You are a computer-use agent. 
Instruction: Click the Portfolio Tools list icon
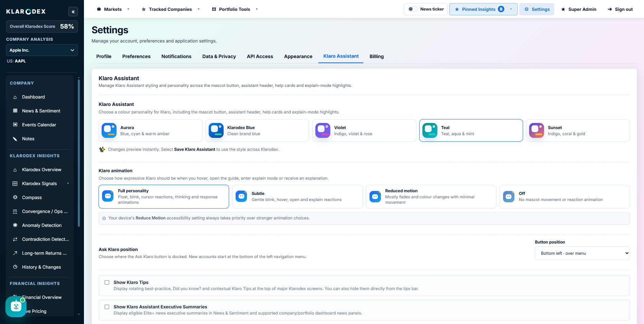point(214,9)
